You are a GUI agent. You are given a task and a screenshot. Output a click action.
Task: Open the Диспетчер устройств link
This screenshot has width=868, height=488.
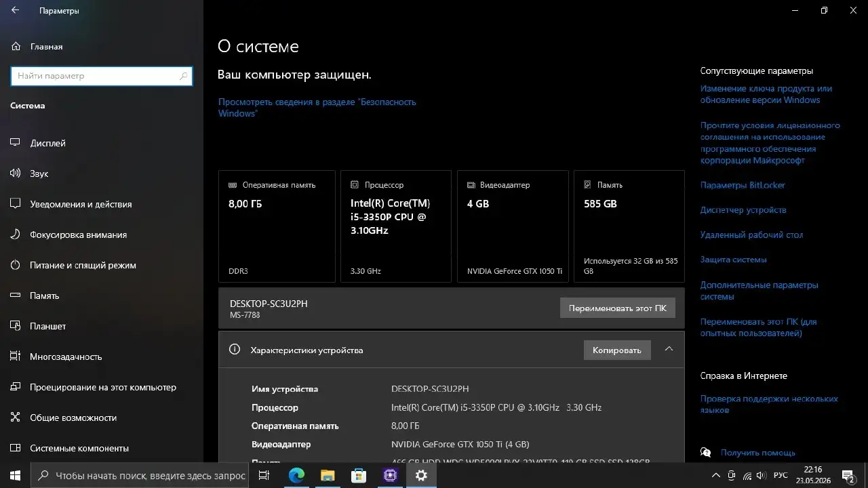743,210
